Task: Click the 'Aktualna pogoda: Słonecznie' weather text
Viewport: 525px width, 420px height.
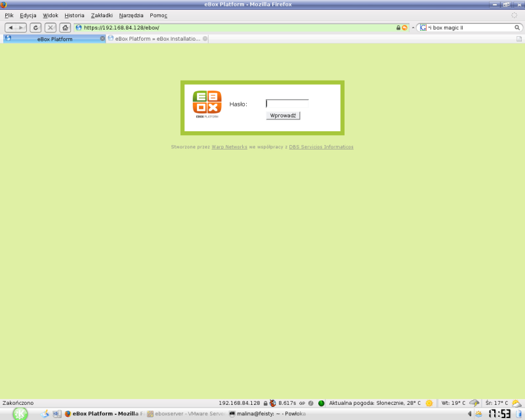Action: (x=375, y=403)
